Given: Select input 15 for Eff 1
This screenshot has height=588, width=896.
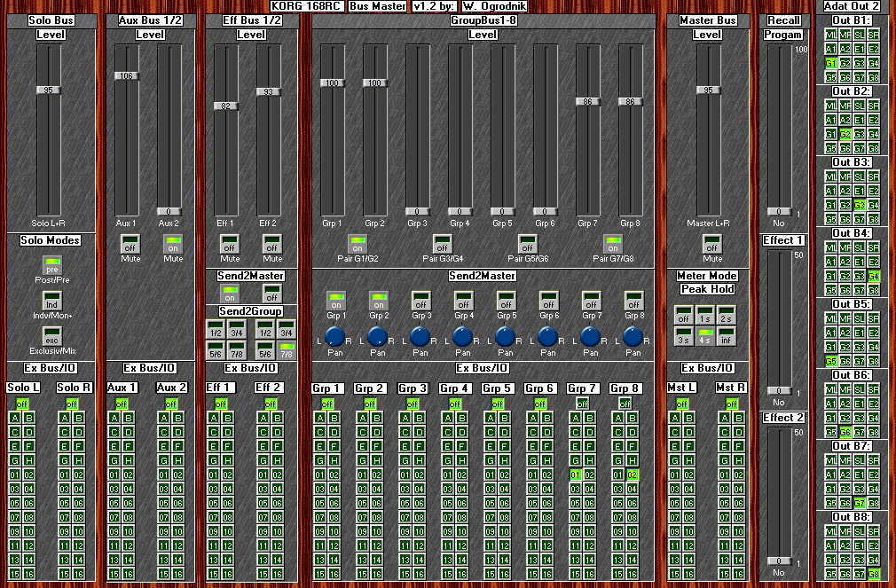Looking at the screenshot, I should click(x=213, y=575).
